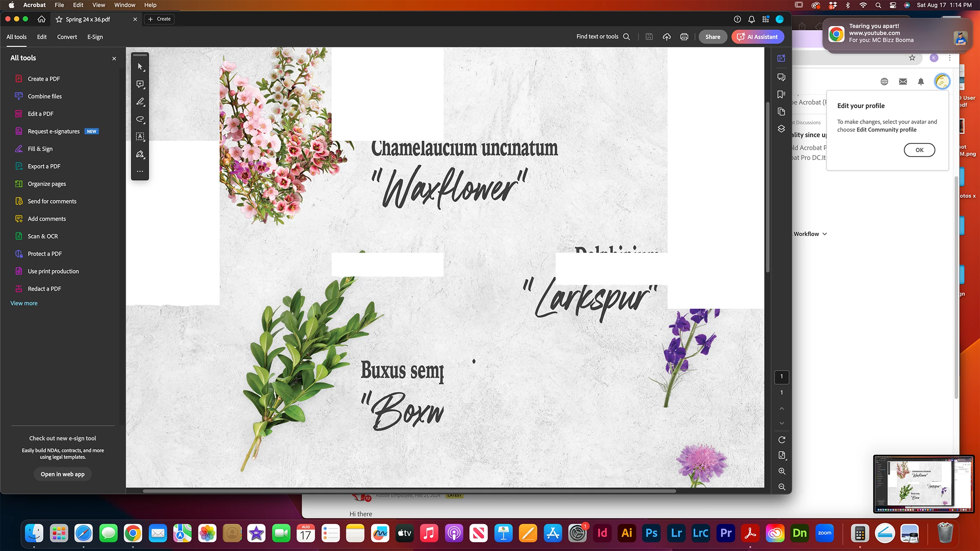980x551 pixels.
Task: Pick the freehand draw lasso tool
Action: [x=140, y=119]
